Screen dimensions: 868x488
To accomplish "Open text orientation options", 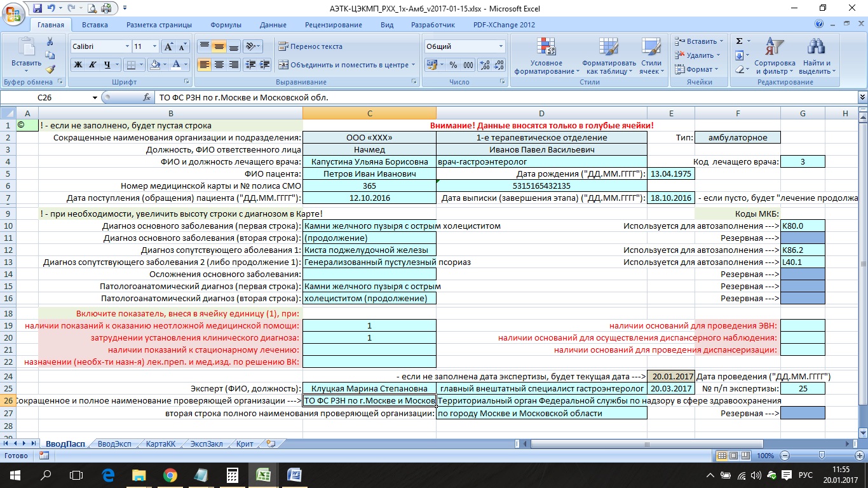I will click(253, 46).
